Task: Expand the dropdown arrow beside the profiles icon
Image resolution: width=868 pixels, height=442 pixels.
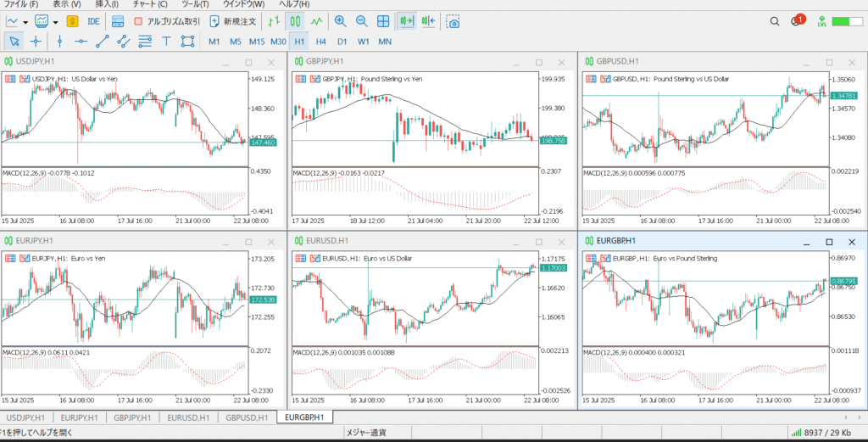Action: pos(55,22)
